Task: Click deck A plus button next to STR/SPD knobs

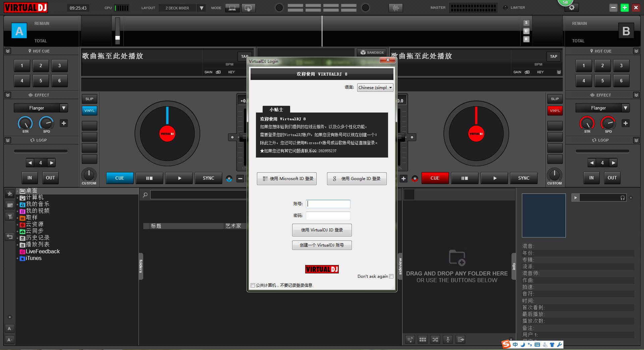Action: click(x=64, y=123)
